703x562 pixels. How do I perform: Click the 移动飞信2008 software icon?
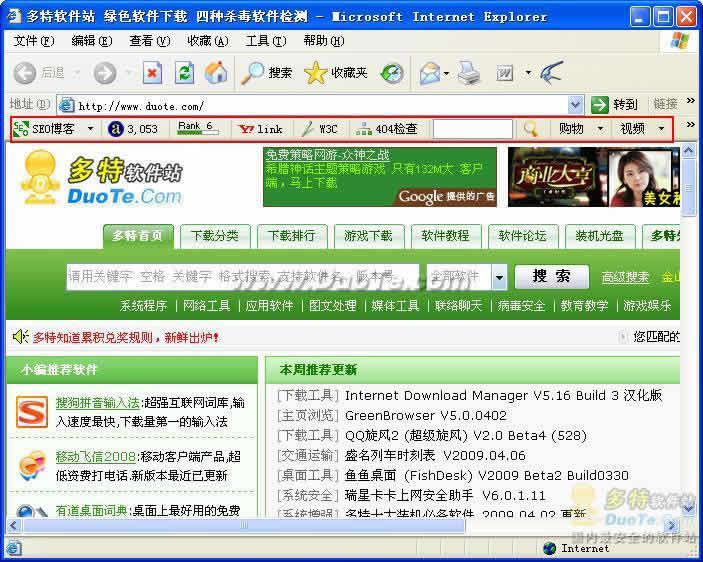pyautogui.click(x=32, y=466)
